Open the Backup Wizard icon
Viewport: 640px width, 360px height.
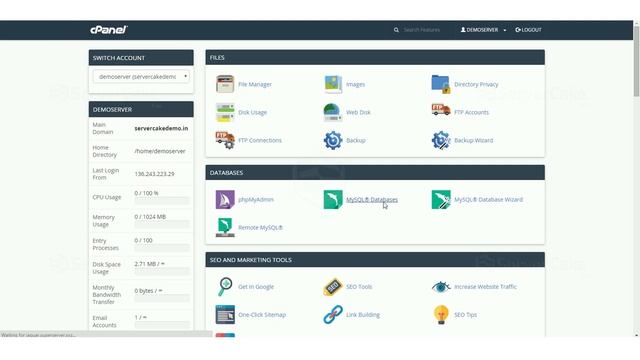point(441,140)
